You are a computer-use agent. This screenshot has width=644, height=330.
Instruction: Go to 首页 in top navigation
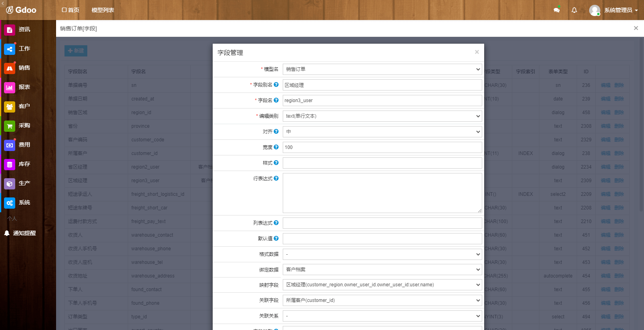(70, 10)
